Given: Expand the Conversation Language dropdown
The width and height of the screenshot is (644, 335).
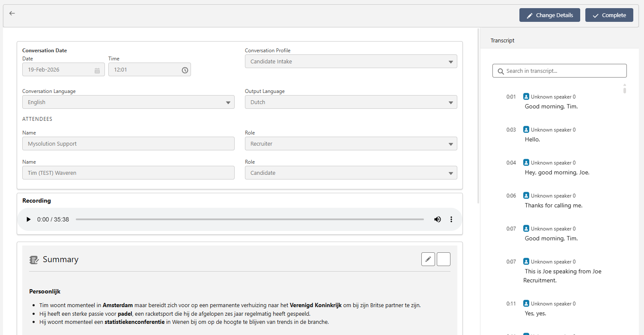Looking at the screenshot, I should tap(228, 102).
